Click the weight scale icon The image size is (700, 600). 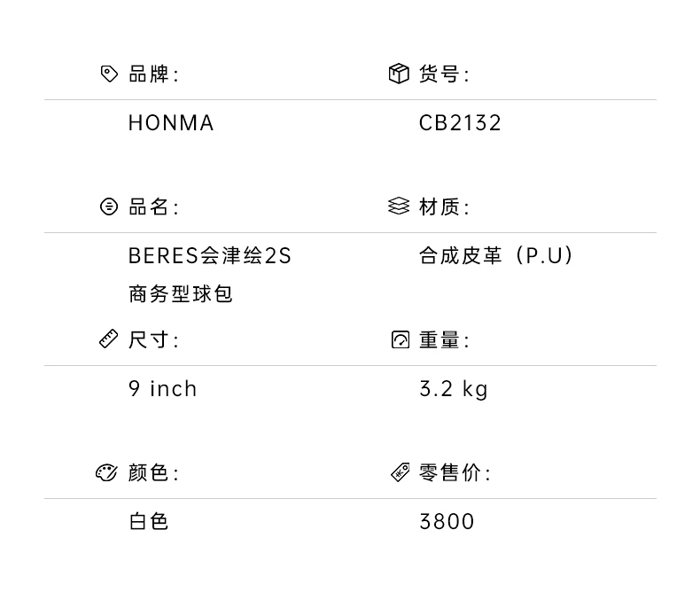(x=401, y=339)
